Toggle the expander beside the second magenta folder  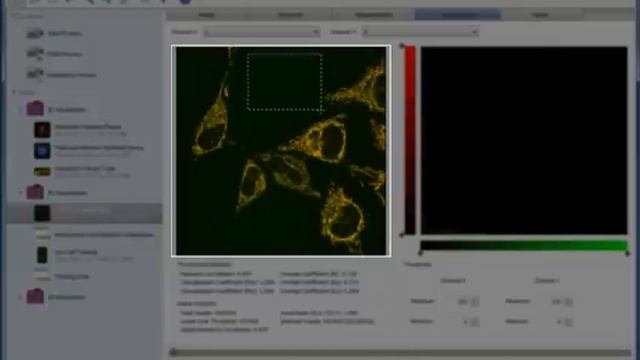tap(20, 192)
